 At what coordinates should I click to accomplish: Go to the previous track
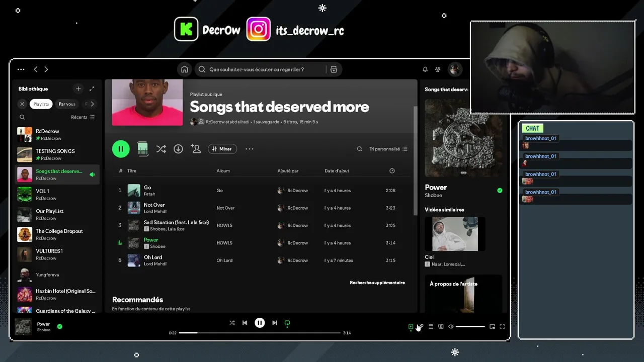pos(245,323)
